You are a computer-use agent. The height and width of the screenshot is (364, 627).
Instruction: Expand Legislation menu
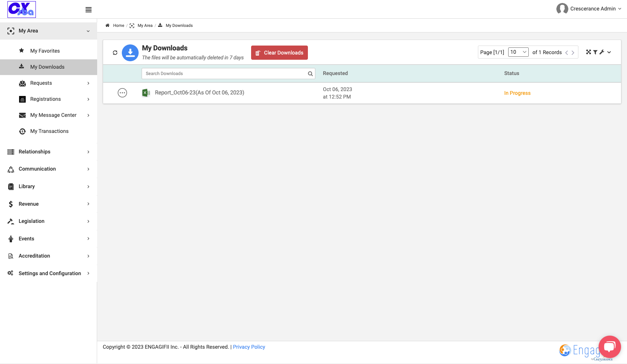click(x=49, y=221)
